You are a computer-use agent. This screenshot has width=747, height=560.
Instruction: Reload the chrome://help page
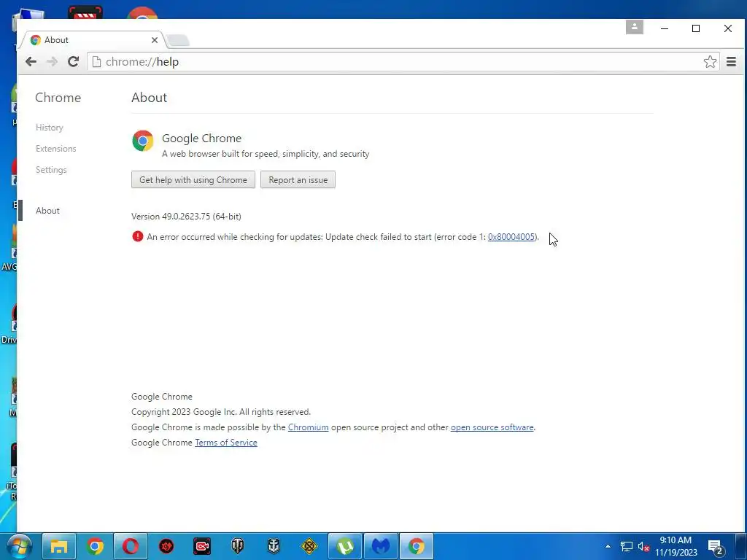tap(73, 61)
